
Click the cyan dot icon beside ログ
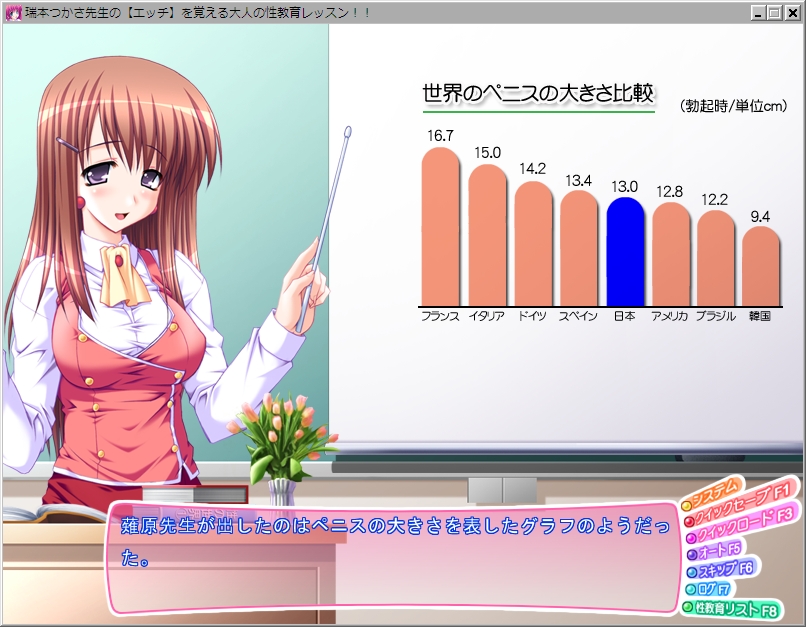[691, 589]
